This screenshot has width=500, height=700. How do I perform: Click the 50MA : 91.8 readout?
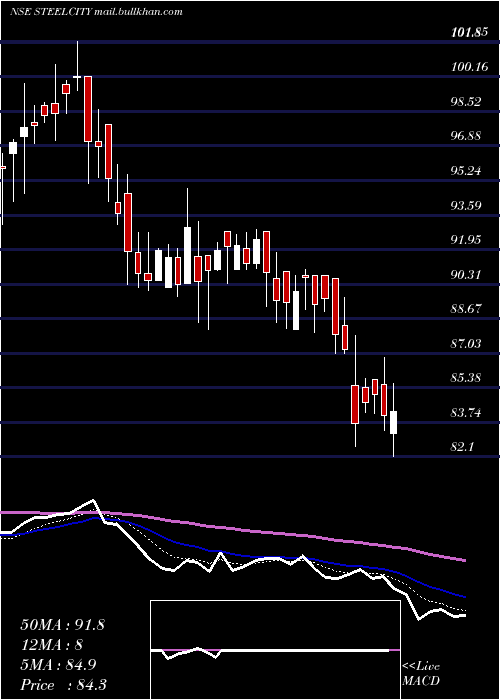(x=62, y=625)
